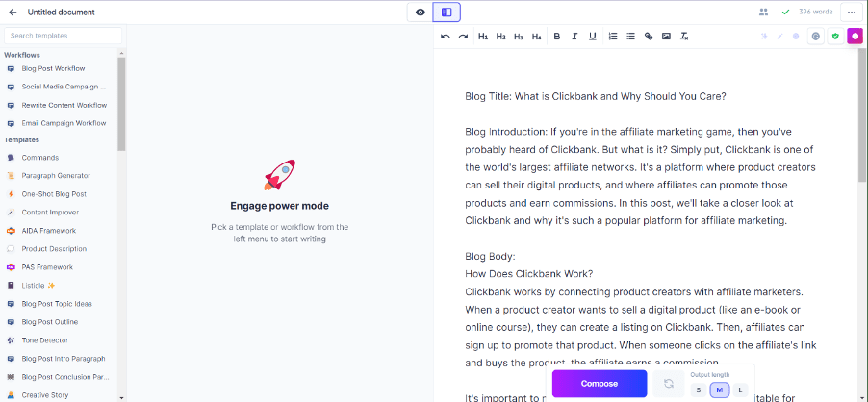Click the faded pen rewrite icon in the toolbar

(780, 37)
